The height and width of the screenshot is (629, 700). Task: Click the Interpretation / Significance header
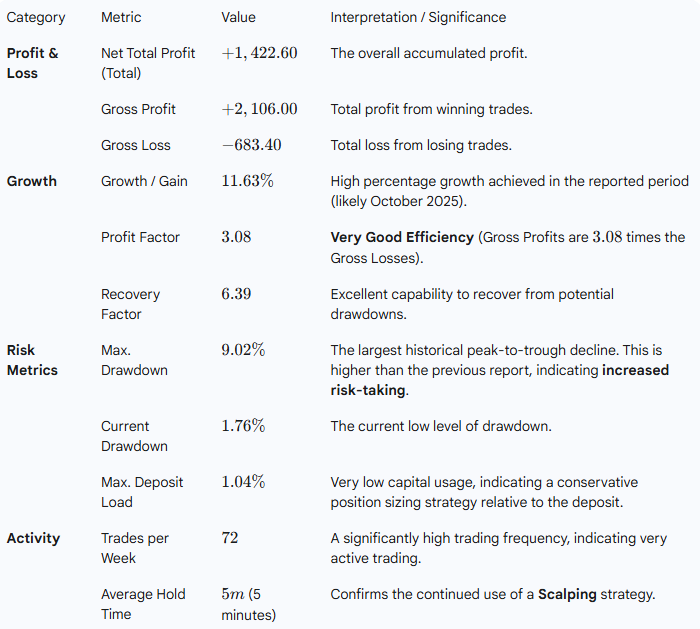pos(418,17)
